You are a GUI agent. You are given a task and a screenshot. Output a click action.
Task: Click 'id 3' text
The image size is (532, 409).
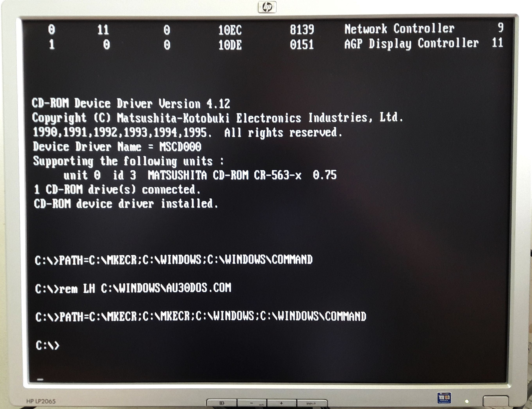point(124,175)
